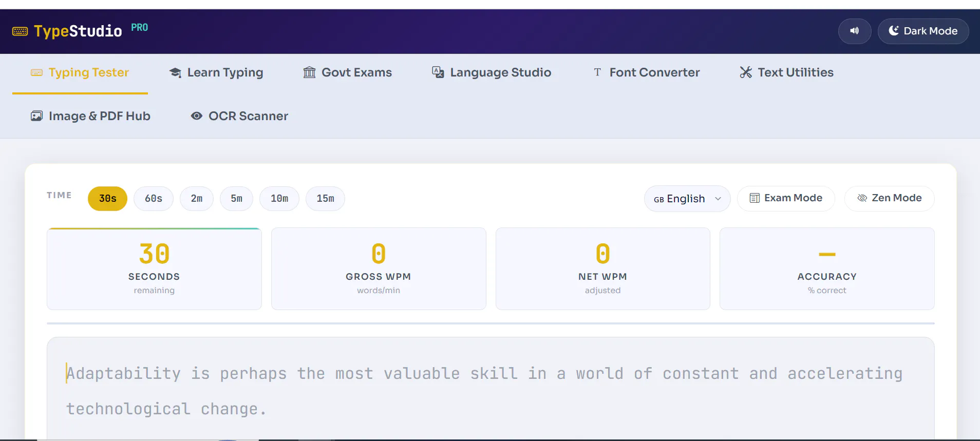
Task: Toggle Dark Mode
Action: tap(923, 31)
